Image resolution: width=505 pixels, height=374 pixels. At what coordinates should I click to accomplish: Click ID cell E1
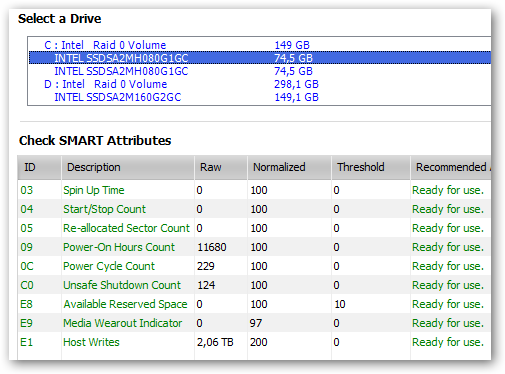(26, 342)
